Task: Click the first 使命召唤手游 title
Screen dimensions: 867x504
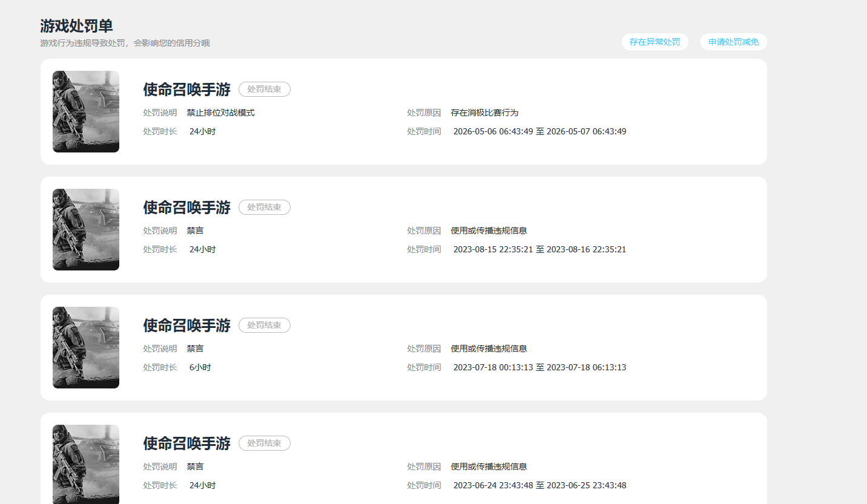Action: [187, 90]
